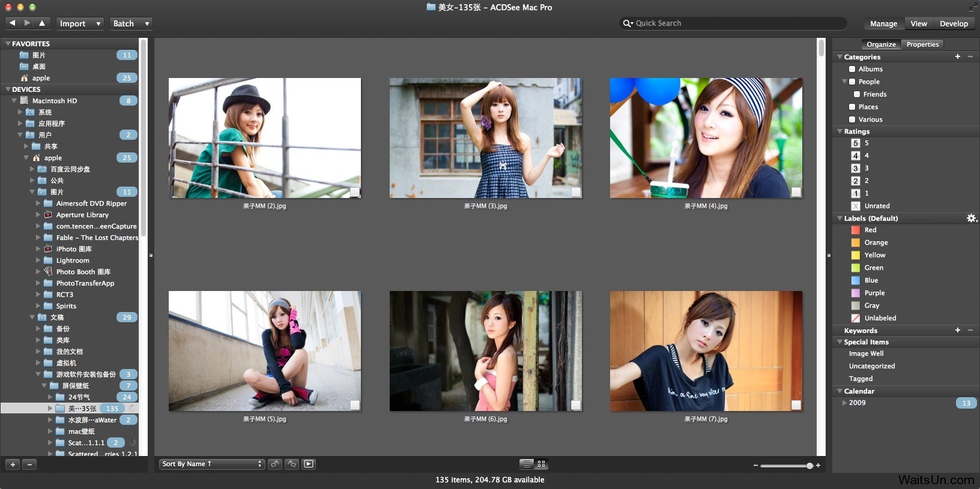Expand the 2009 calendar entry
The width and height of the screenshot is (980, 489).
point(844,403)
